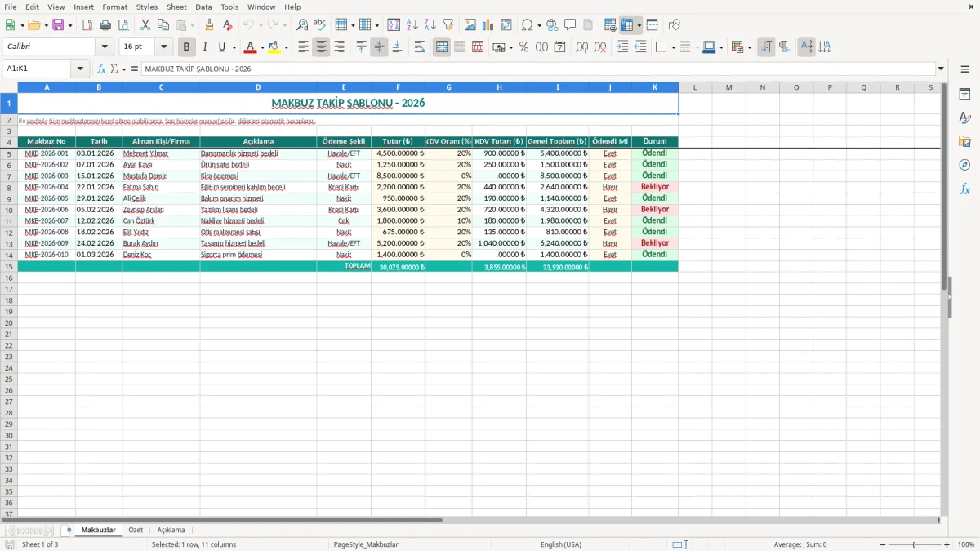The image size is (980, 551).
Task: Copy the selection to clipboard
Action: click(x=163, y=25)
